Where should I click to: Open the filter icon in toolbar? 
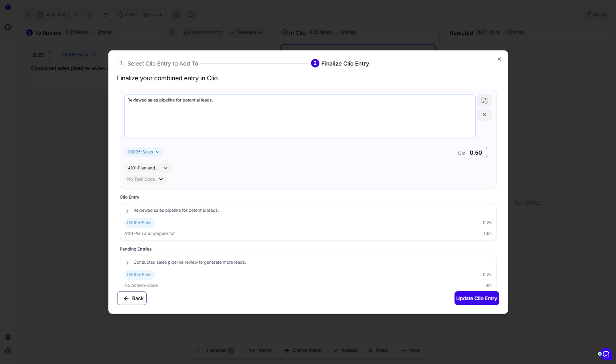tap(106, 15)
